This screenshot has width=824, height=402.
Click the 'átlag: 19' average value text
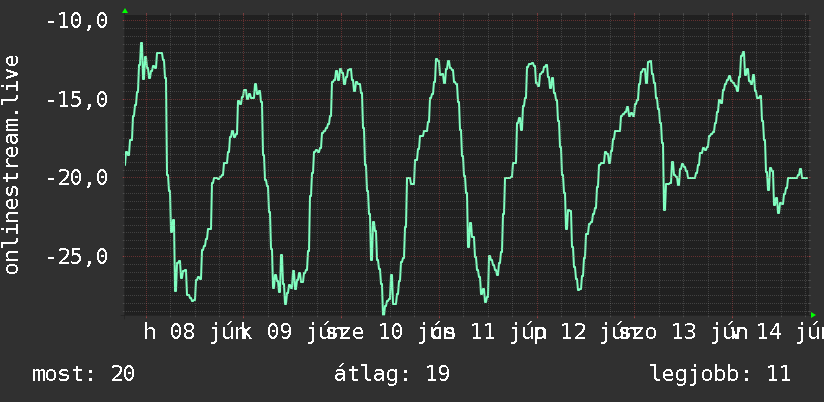tap(392, 374)
